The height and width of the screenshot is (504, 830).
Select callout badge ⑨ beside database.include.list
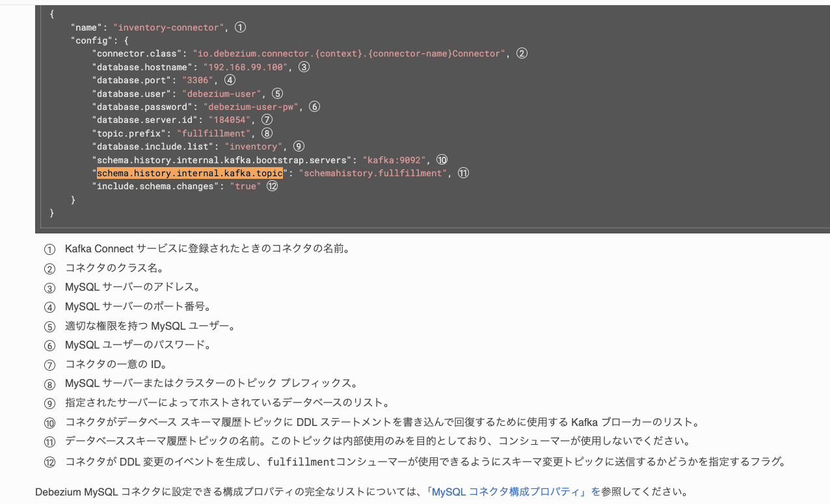click(x=298, y=146)
